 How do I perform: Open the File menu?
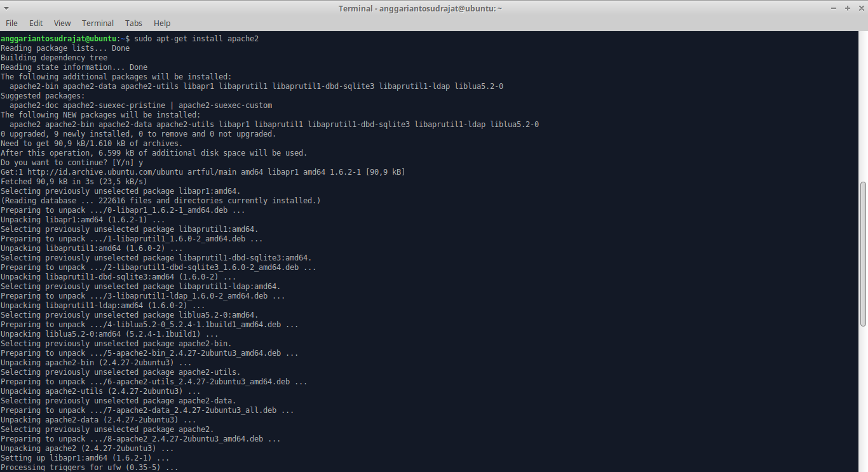[x=11, y=23]
